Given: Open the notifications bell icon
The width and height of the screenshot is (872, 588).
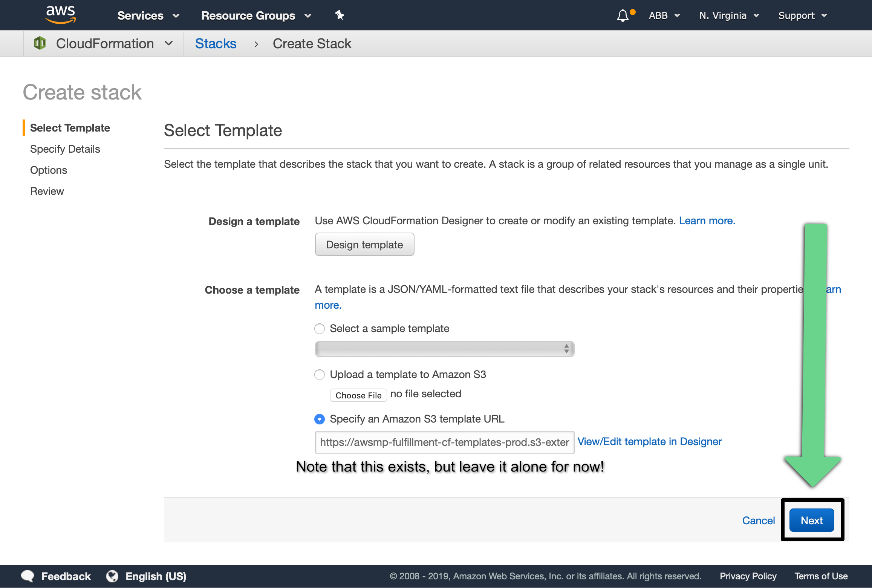Looking at the screenshot, I should click(623, 15).
